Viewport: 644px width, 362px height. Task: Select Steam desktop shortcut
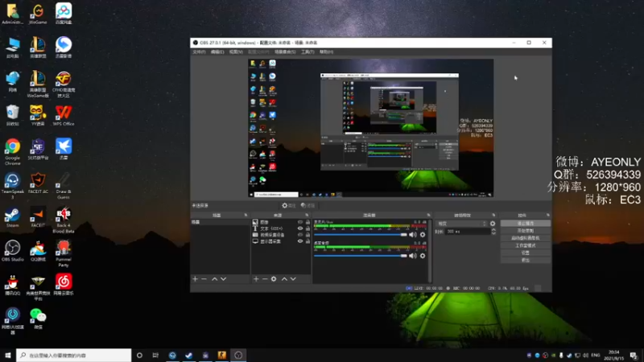coord(12,217)
